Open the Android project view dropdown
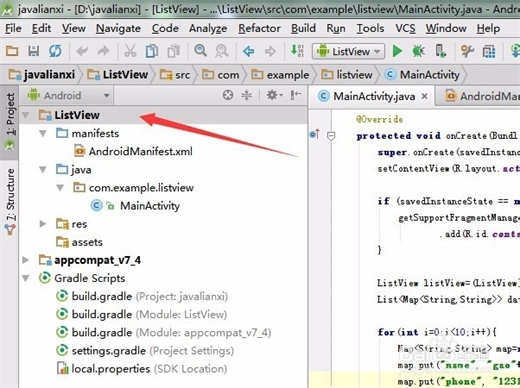 coord(69,96)
